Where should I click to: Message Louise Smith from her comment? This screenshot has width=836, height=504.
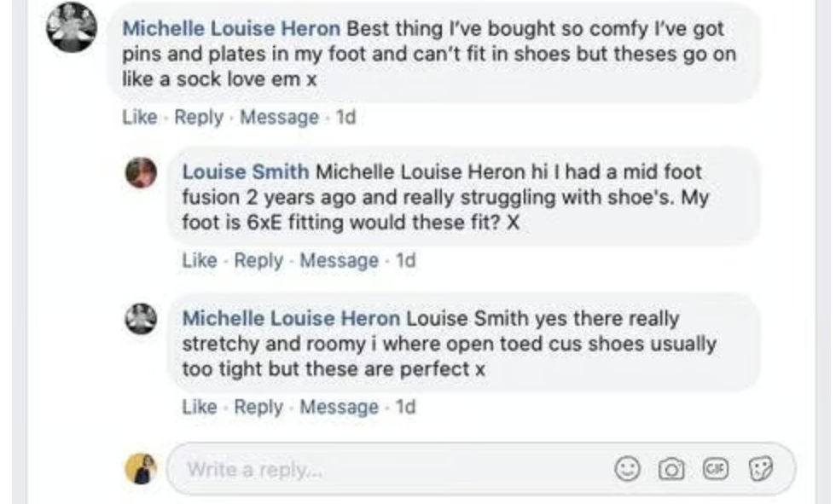coord(339,260)
